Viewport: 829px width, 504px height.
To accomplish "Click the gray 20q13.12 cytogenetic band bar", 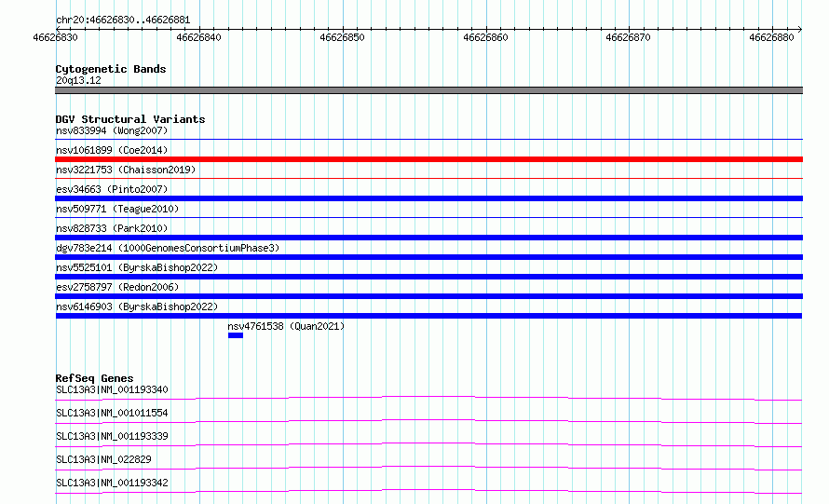I will tap(428, 90).
